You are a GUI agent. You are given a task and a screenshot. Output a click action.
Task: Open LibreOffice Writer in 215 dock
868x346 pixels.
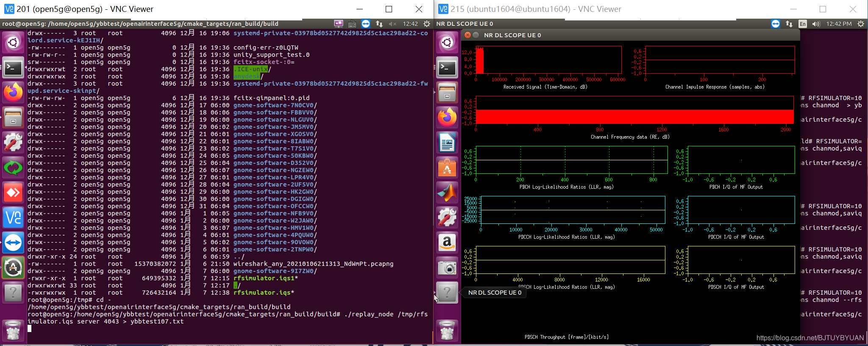pyautogui.click(x=447, y=142)
